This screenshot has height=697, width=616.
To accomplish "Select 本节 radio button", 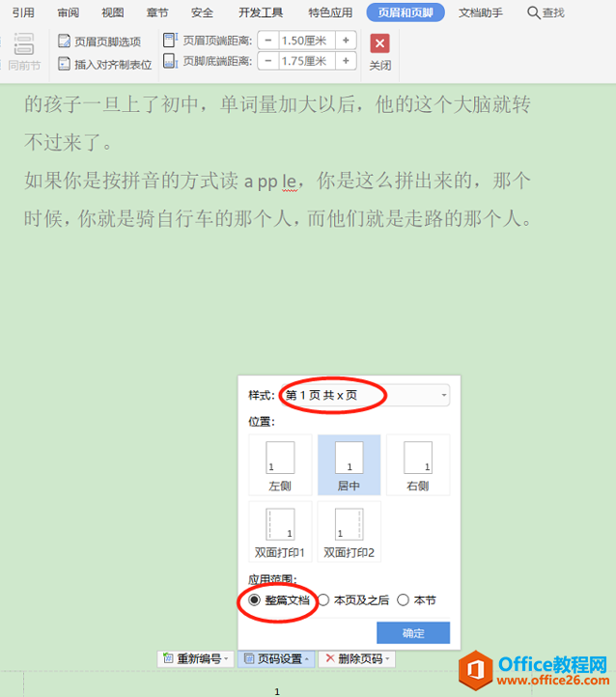I will click(404, 600).
